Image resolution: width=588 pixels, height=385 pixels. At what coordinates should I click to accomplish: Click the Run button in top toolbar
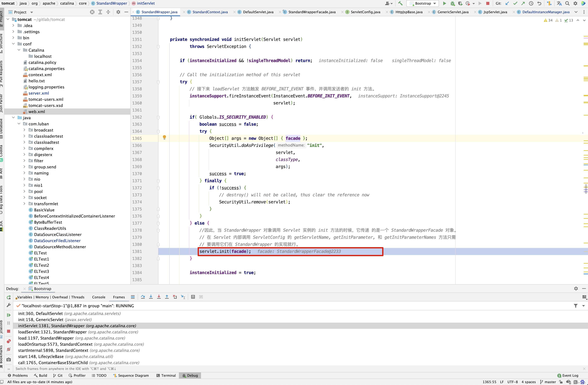pos(444,4)
